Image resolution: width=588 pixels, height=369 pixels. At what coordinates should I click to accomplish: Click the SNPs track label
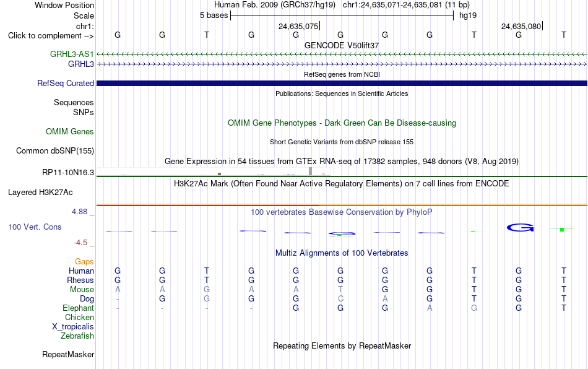(x=84, y=112)
